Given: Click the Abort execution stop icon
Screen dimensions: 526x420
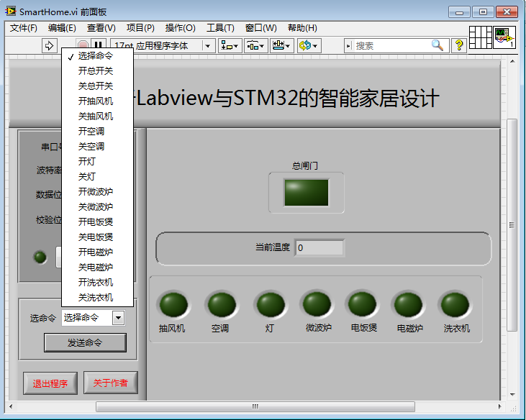Looking at the screenshot, I should tap(83, 45).
